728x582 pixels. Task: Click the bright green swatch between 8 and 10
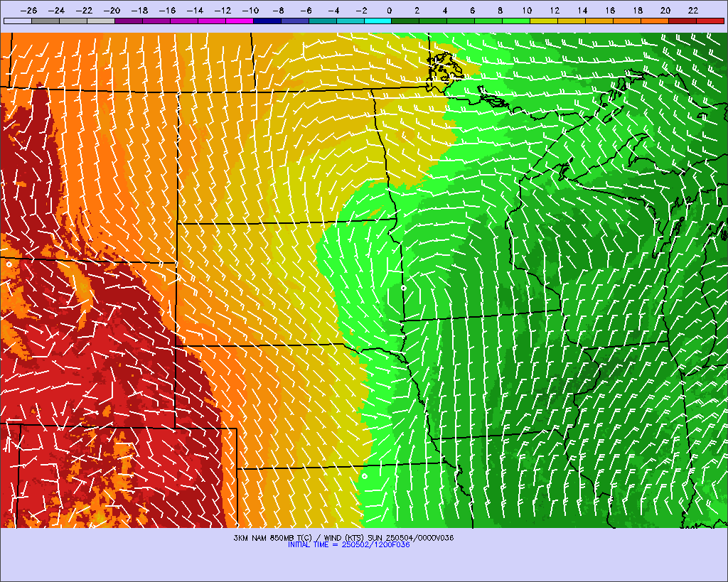coord(516,21)
